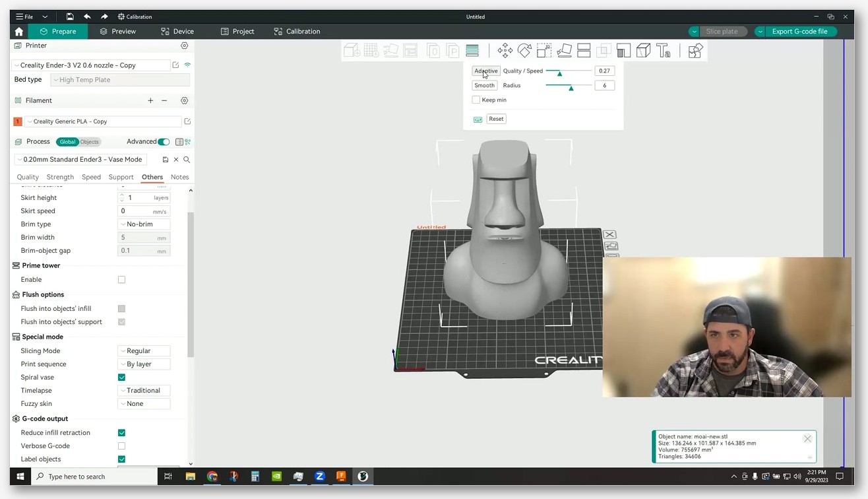Screen dimensions: 868x499
Task: Open Printer settings gear icon
Action: 185,46
